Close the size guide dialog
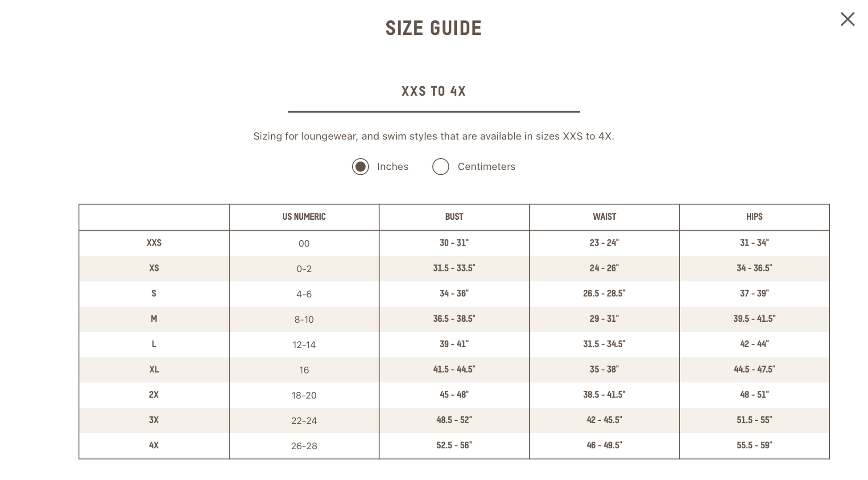The width and height of the screenshot is (868, 480). click(x=847, y=19)
